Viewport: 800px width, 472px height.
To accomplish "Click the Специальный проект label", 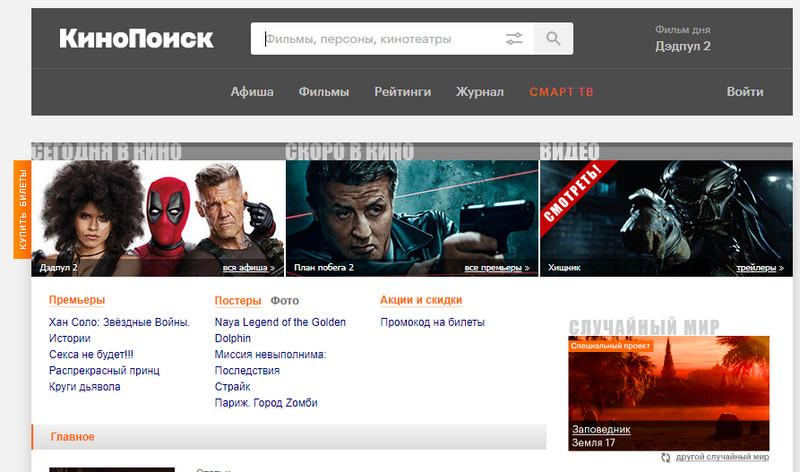I will [x=610, y=346].
